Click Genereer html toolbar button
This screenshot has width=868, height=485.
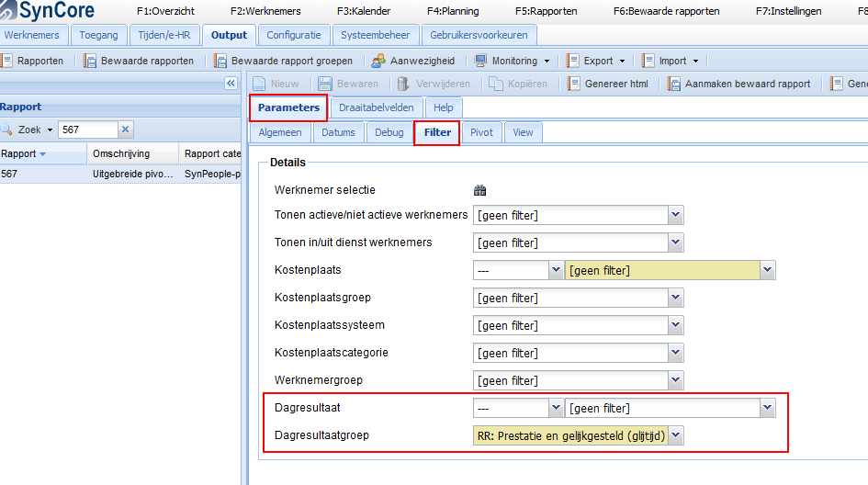pyautogui.click(x=607, y=84)
